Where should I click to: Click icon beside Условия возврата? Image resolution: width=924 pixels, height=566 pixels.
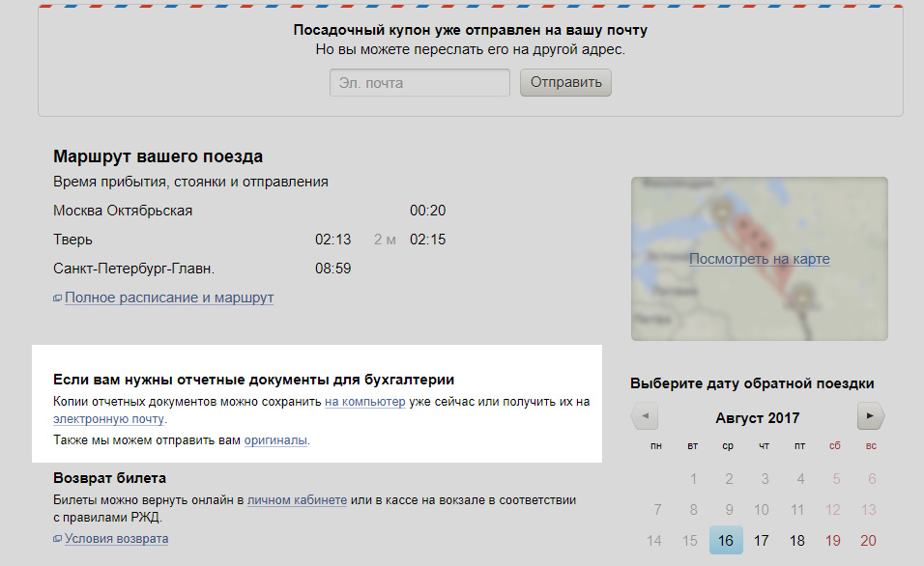pos(58,539)
